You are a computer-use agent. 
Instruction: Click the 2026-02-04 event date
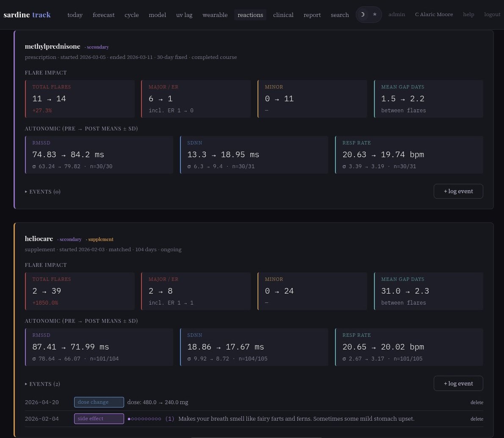click(42, 419)
